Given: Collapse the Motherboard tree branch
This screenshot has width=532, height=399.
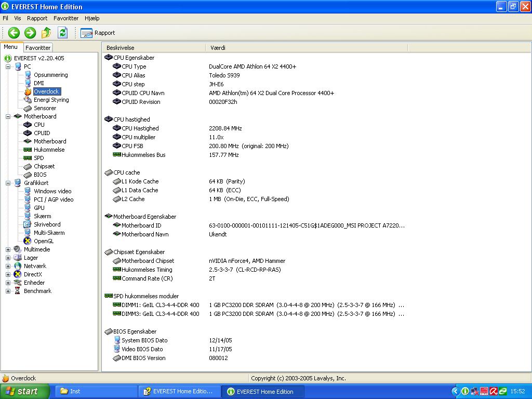Looking at the screenshot, I should 8,116.
